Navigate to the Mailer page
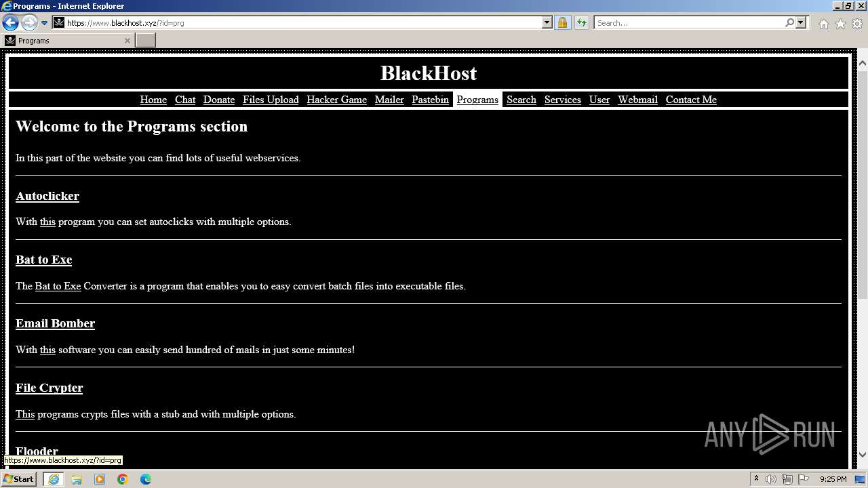 coord(389,100)
